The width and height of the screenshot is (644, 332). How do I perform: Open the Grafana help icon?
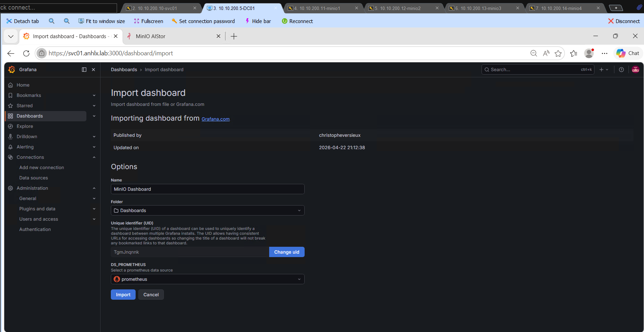(x=621, y=69)
